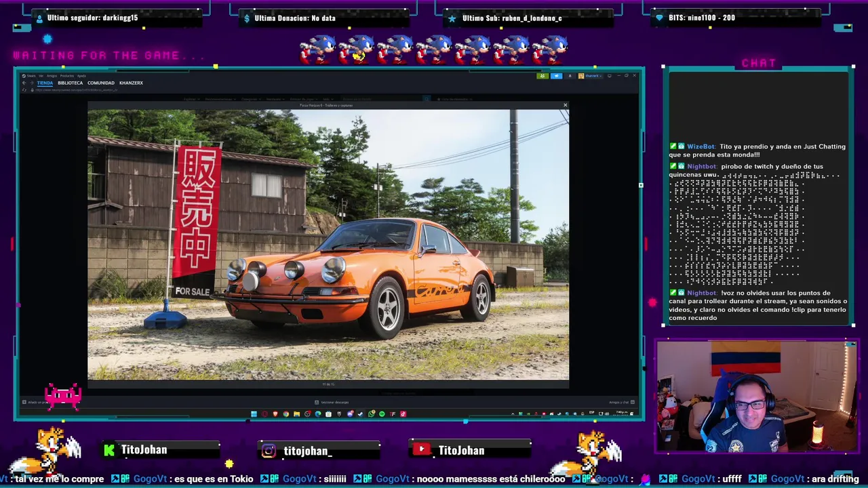868x488 pixels.
Task: Go back with Steam's back arrow
Action: coord(24,83)
